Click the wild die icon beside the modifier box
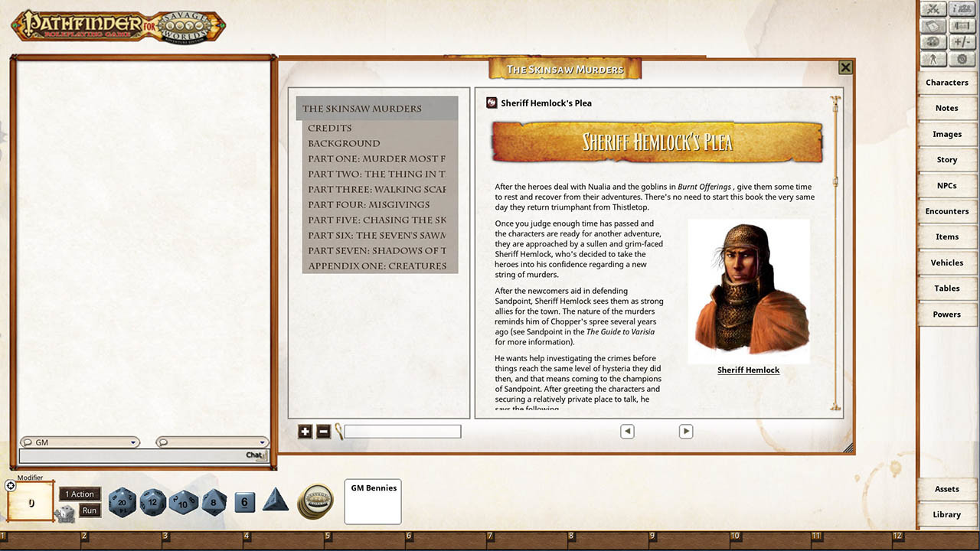The height and width of the screenshot is (551, 980). (65, 514)
